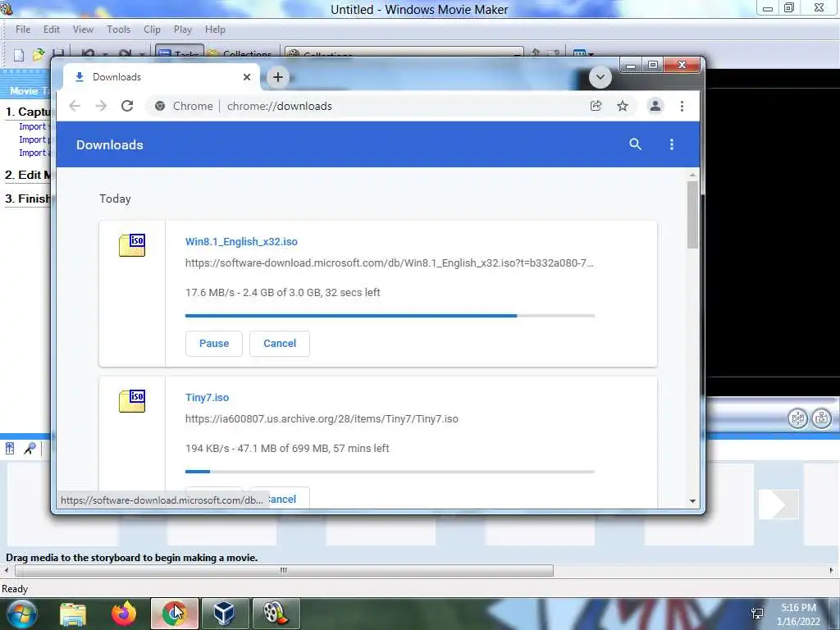
Task: Pause the Win8.1 ISO download
Action: coord(214,344)
